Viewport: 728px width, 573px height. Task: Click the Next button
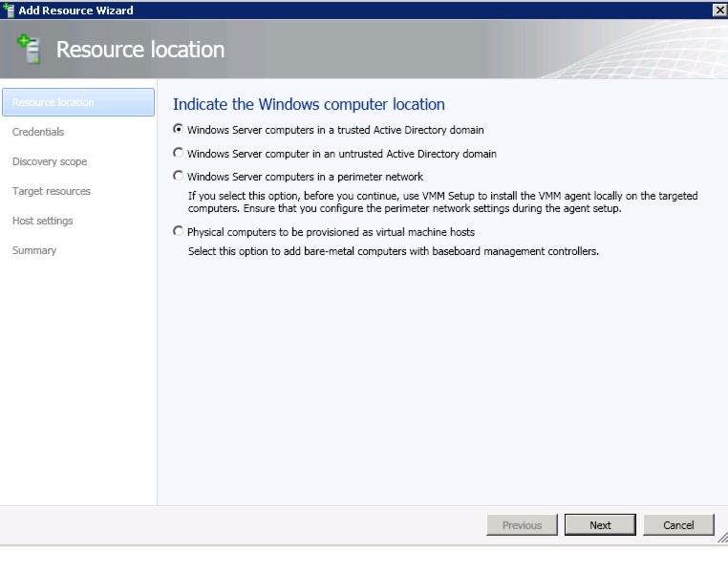600,524
